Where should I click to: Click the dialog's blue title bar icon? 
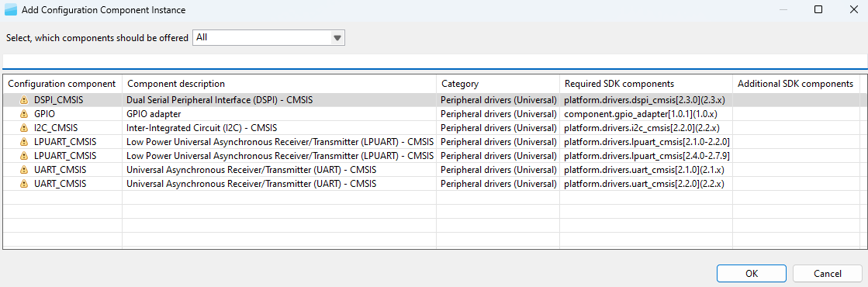pos(11,9)
